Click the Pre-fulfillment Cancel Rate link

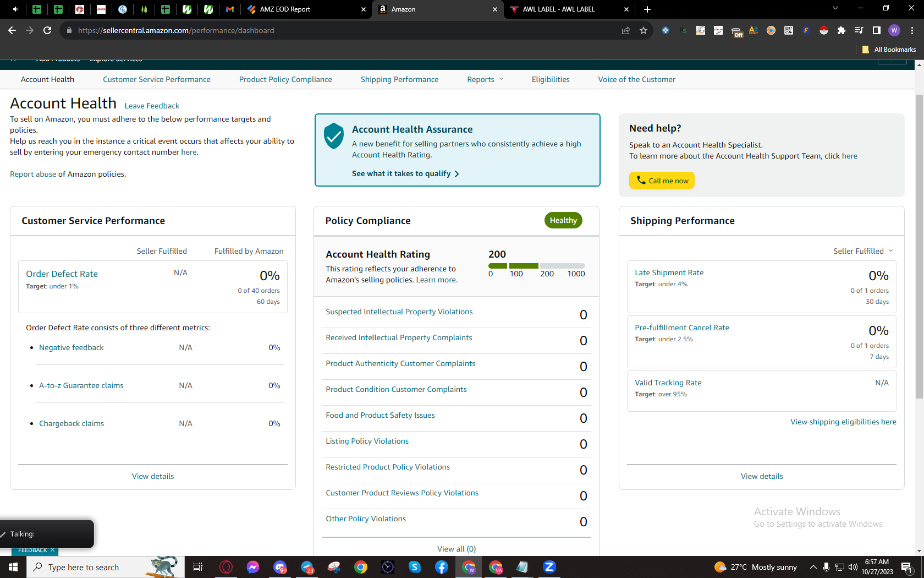[x=682, y=328]
